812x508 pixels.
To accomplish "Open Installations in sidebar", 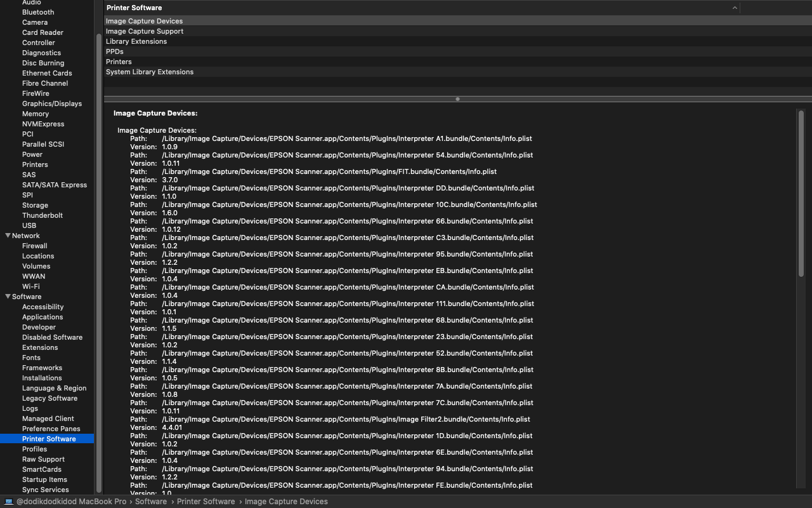I will point(42,378).
